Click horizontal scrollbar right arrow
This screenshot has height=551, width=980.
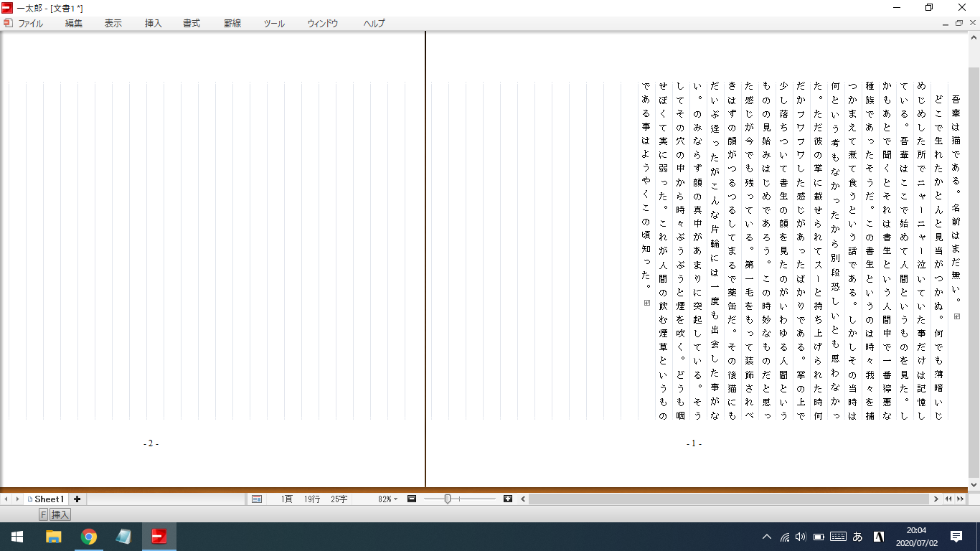point(936,499)
